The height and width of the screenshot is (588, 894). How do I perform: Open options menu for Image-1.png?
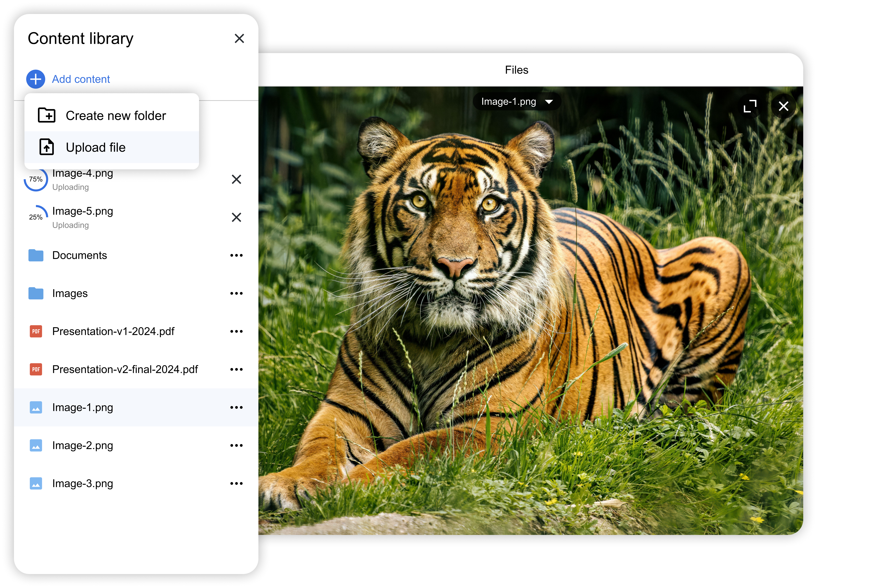click(236, 407)
